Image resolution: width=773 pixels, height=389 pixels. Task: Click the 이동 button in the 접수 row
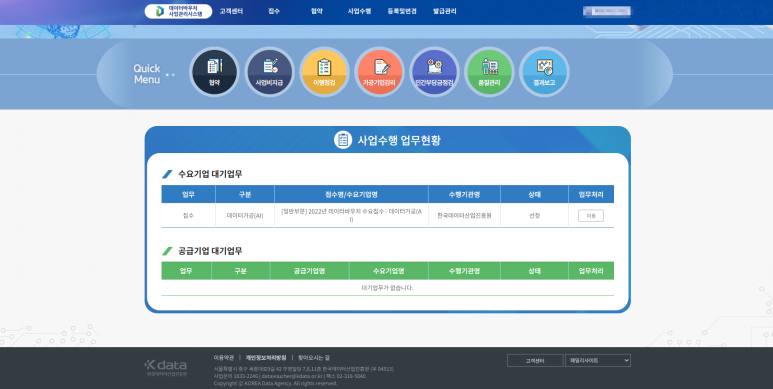coord(591,215)
